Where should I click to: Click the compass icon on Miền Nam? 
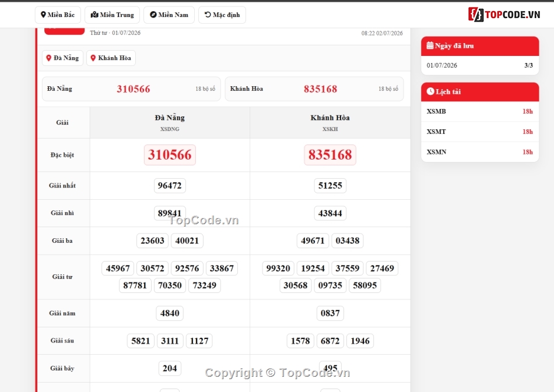coord(153,15)
